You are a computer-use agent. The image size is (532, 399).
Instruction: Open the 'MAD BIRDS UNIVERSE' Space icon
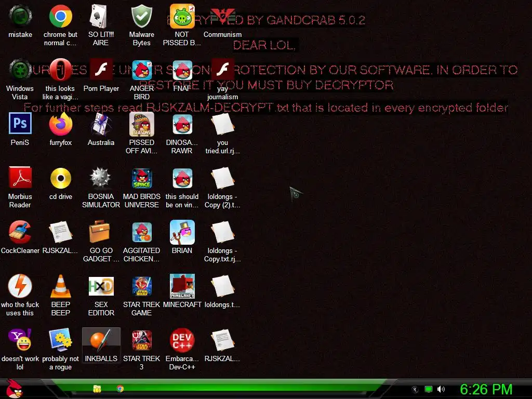(141, 178)
